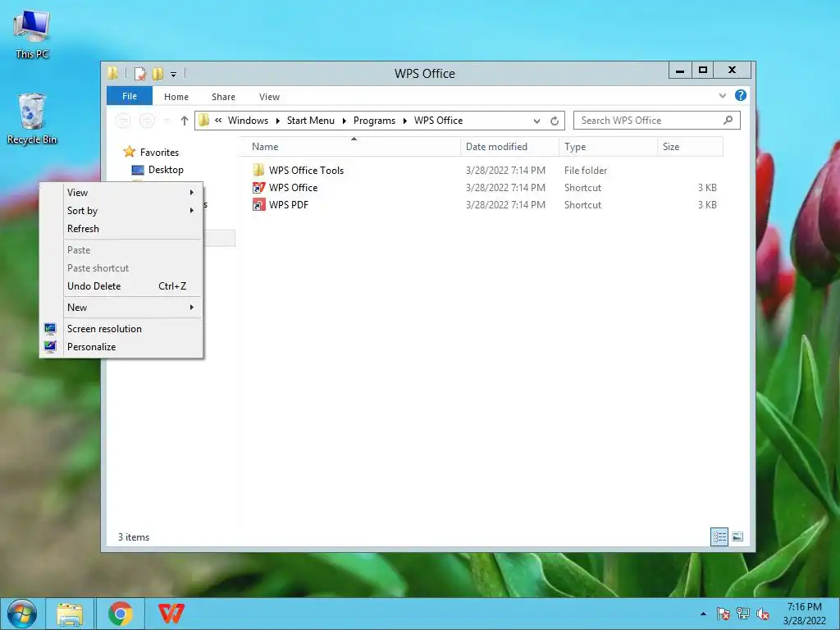Screen dimensions: 840x630
Task: Click File folder type text
Action: 586,171
